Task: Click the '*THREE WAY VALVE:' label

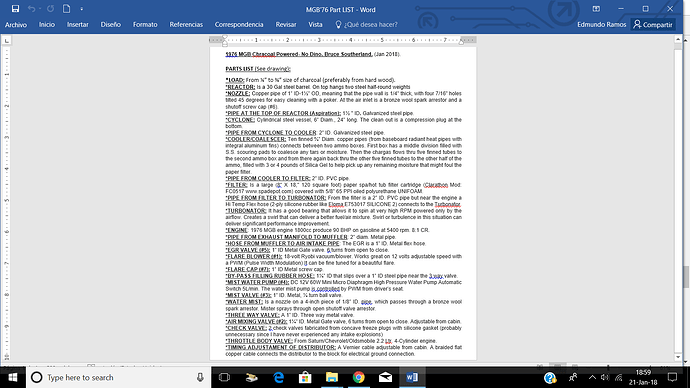Action: click(253, 315)
